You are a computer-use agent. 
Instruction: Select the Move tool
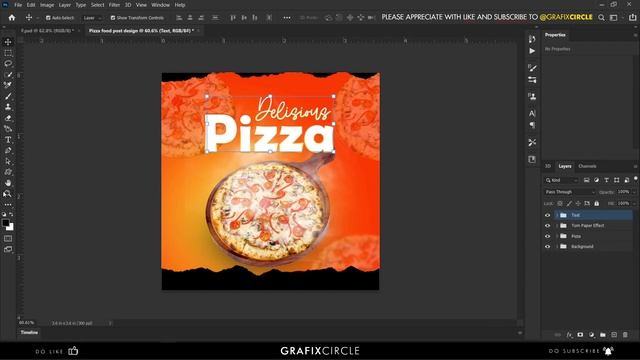pyautogui.click(x=8, y=42)
